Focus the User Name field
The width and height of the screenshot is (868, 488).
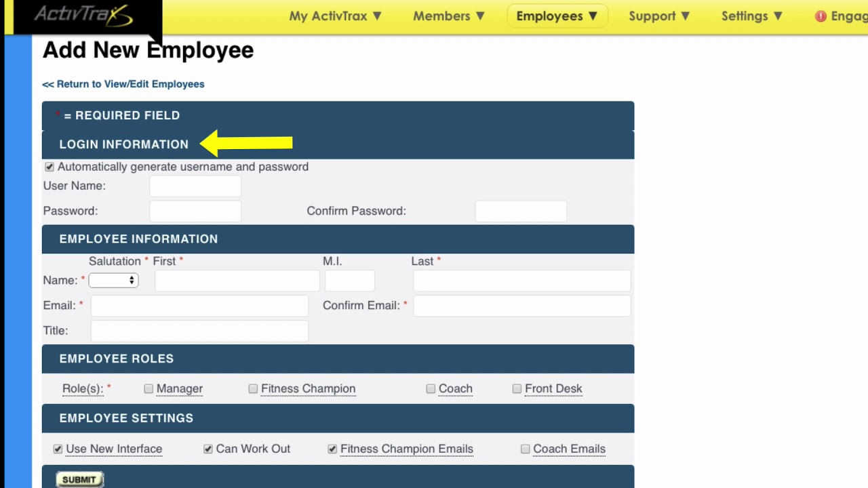[195, 186]
